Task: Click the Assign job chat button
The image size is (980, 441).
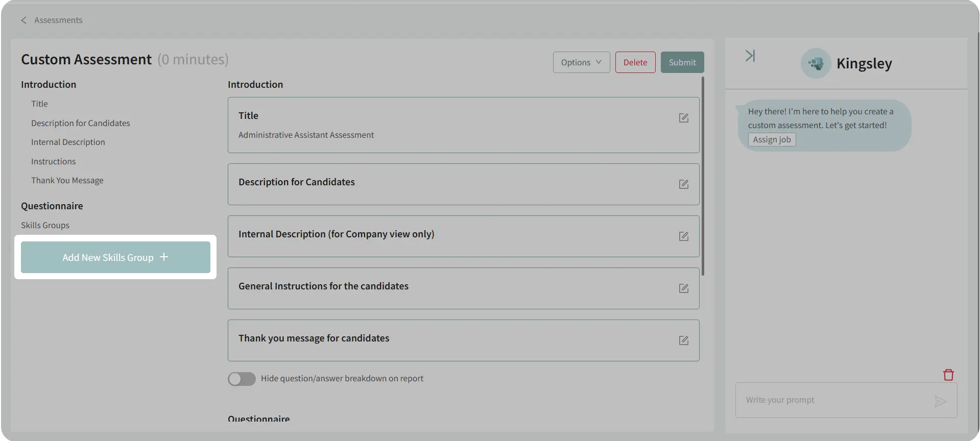Action: [772, 140]
